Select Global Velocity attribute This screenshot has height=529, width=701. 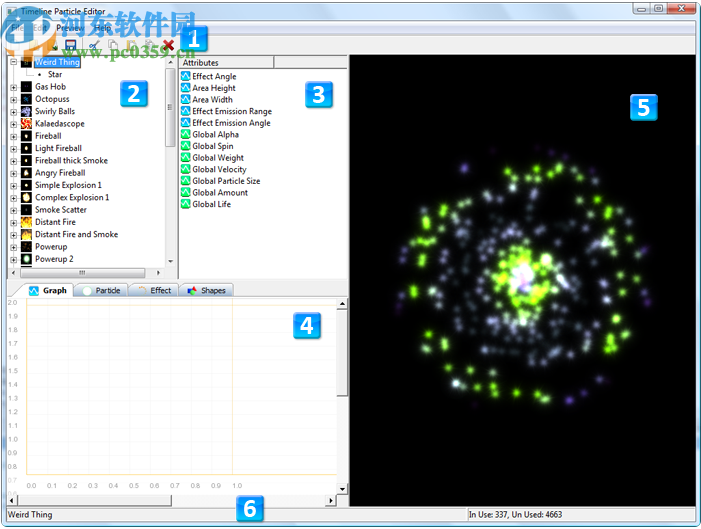coord(219,169)
